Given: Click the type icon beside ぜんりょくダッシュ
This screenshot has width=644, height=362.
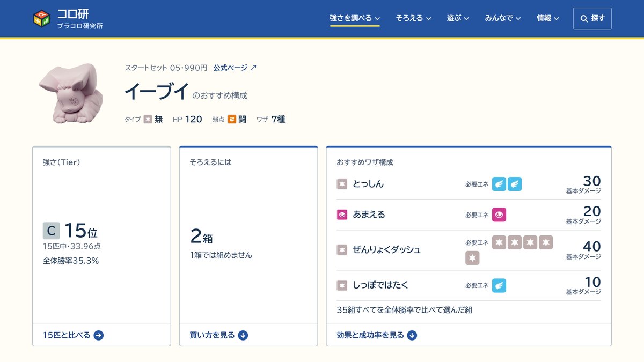Looking at the screenshot, I should 342,250.
